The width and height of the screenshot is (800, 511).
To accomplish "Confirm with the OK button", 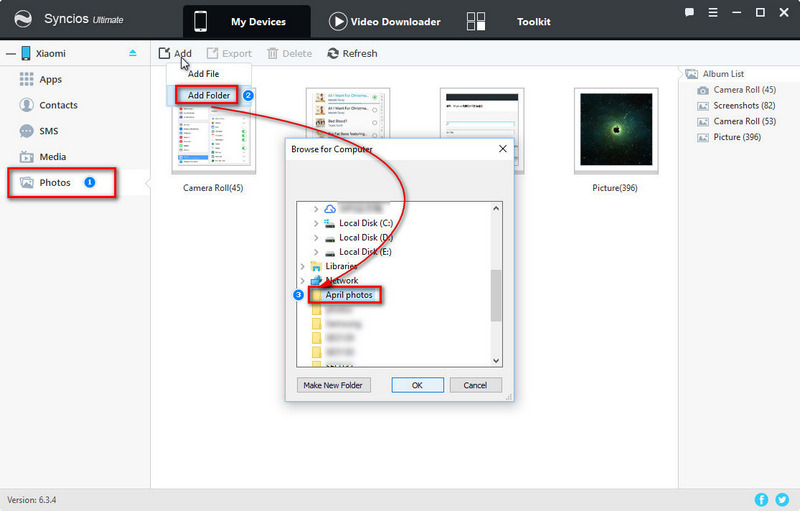I will coord(417,385).
